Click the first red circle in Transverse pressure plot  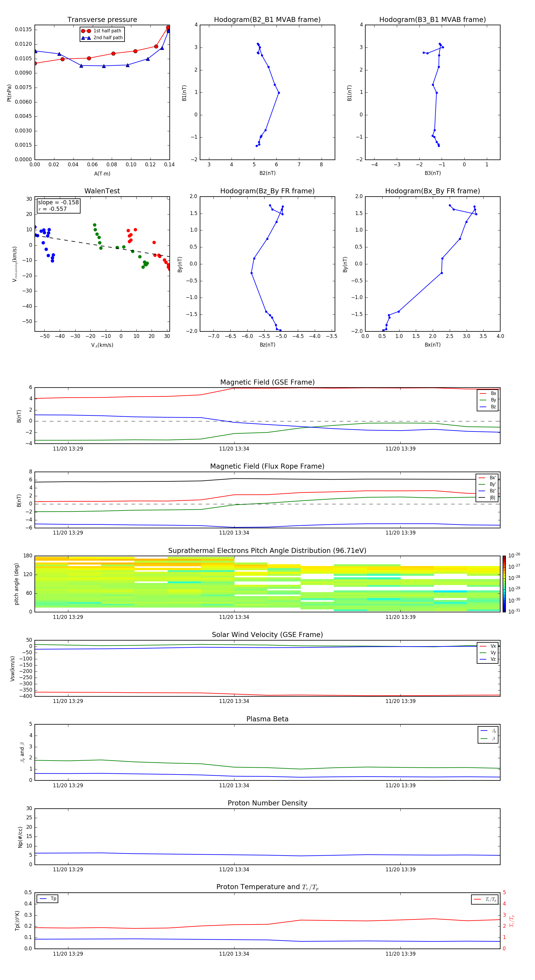click(35, 64)
